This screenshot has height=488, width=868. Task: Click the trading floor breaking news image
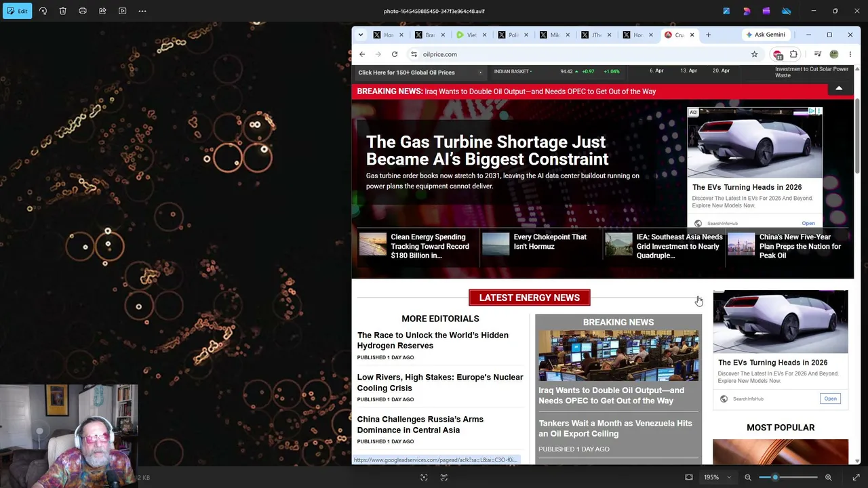click(618, 356)
